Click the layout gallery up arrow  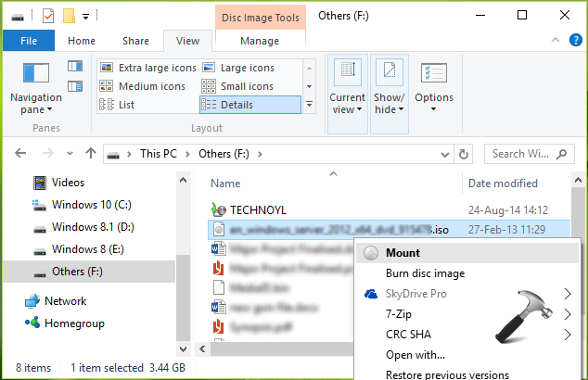[x=310, y=69]
